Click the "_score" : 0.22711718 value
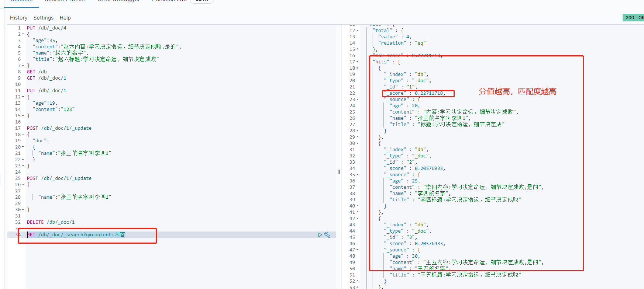This screenshot has width=644, height=289. pos(430,93)
